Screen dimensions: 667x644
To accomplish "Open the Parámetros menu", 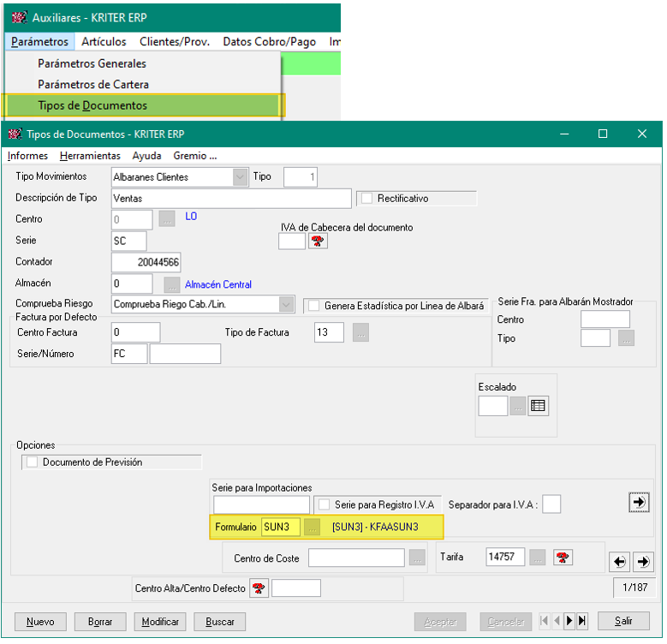I will click(40, 41).
